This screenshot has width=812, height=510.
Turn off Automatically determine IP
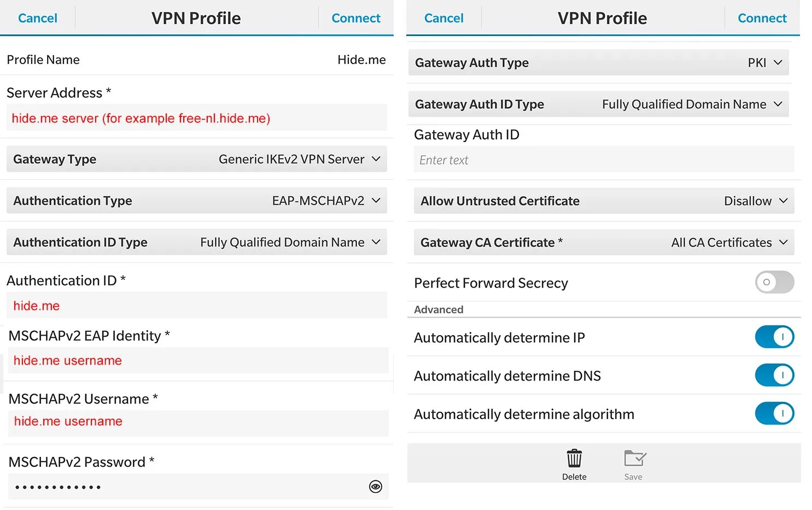774,337
